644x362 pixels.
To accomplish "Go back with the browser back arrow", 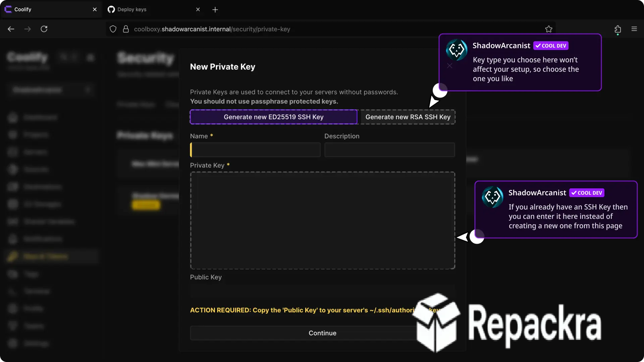I will [11, 29].
